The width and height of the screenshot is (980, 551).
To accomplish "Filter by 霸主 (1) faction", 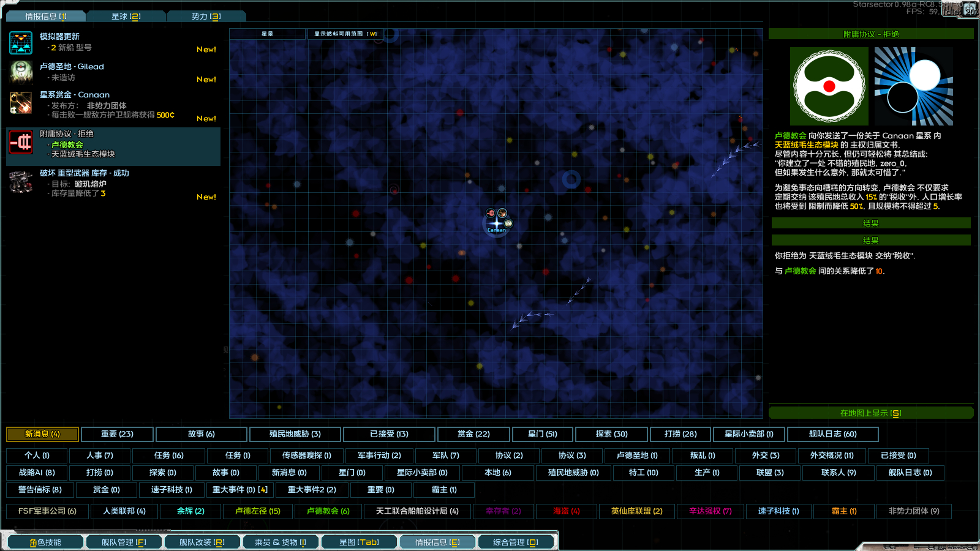I will pyautogui.click(x=844, y=511).
